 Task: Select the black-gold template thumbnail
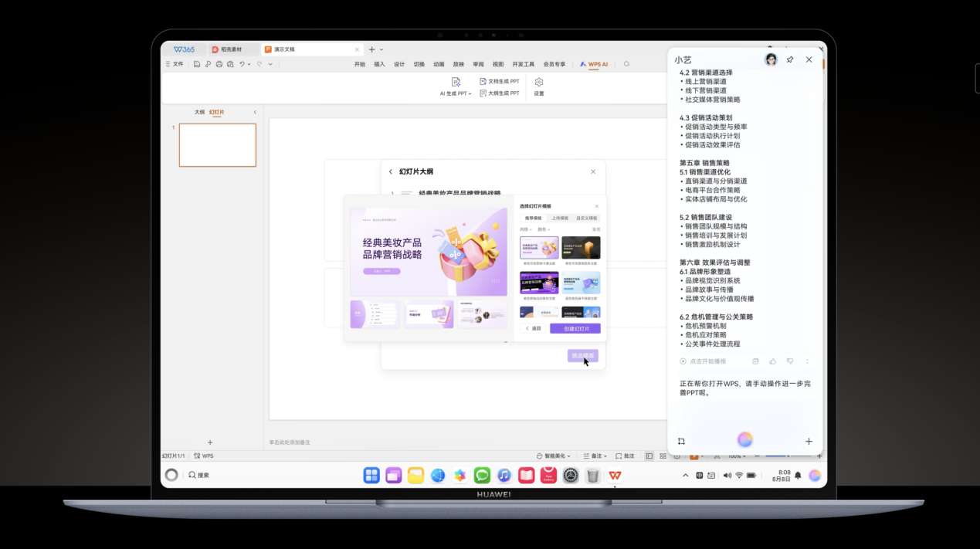581,248
